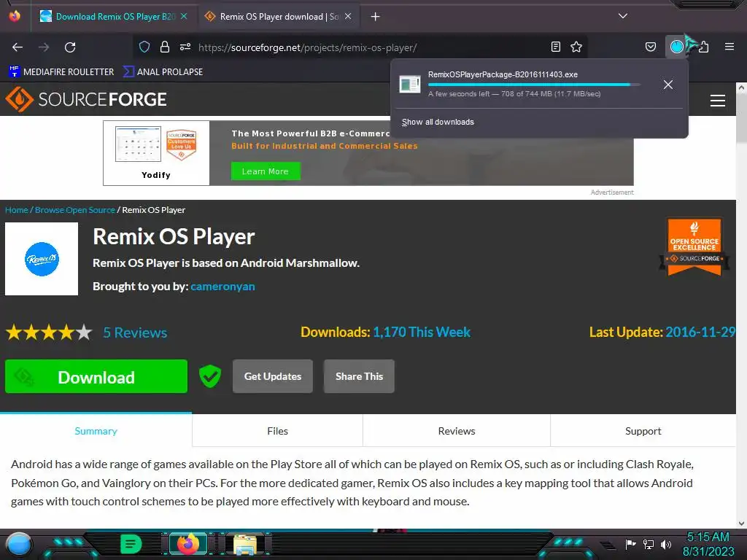Open the Start orb button
The height and width of the screenshot is (560, 747).
pos(19,544)
